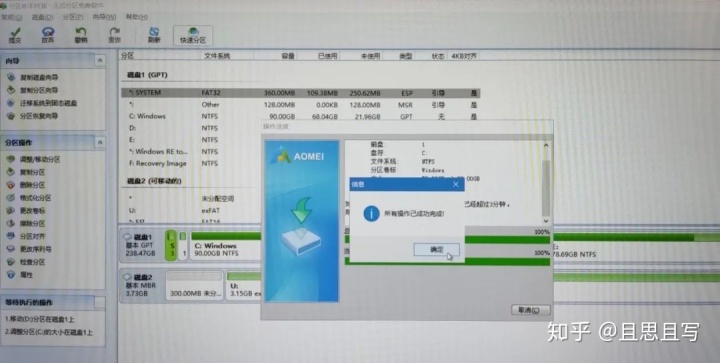Select the C: Windows row in partition list
Image resolution: width=720 pixels, height=363 pixels.
coord(300,117)
